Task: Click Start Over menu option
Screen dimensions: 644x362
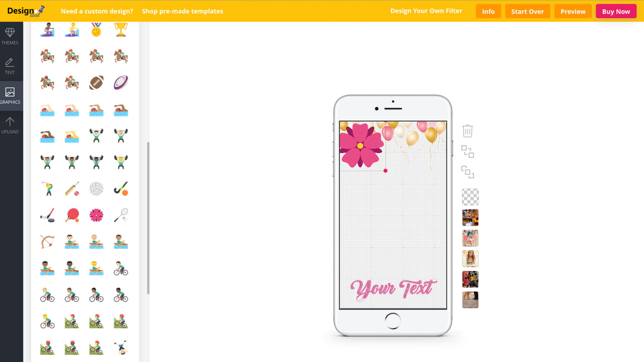Action: tap(528, 11)
